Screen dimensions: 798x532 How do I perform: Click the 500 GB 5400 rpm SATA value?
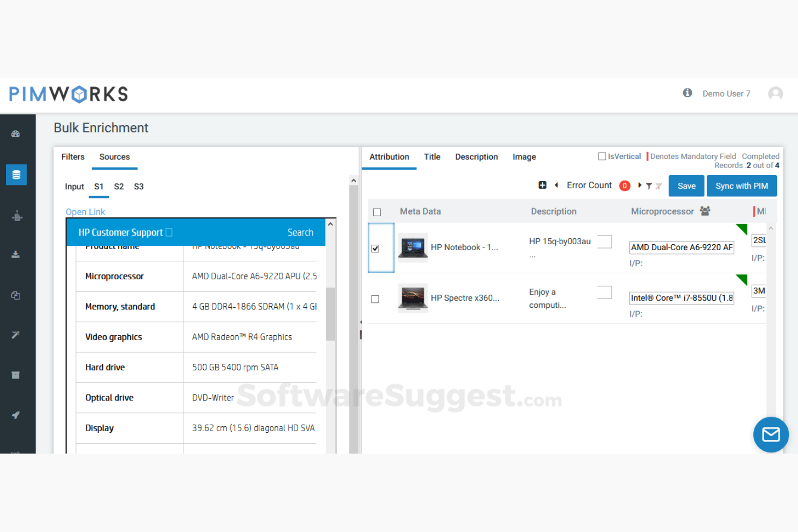235,367
